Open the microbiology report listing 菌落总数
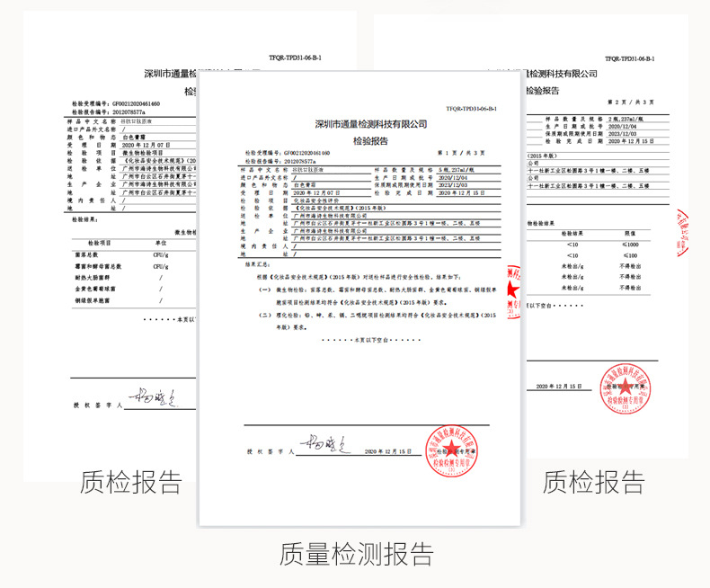Screen dimensions: 710x588 111,245
